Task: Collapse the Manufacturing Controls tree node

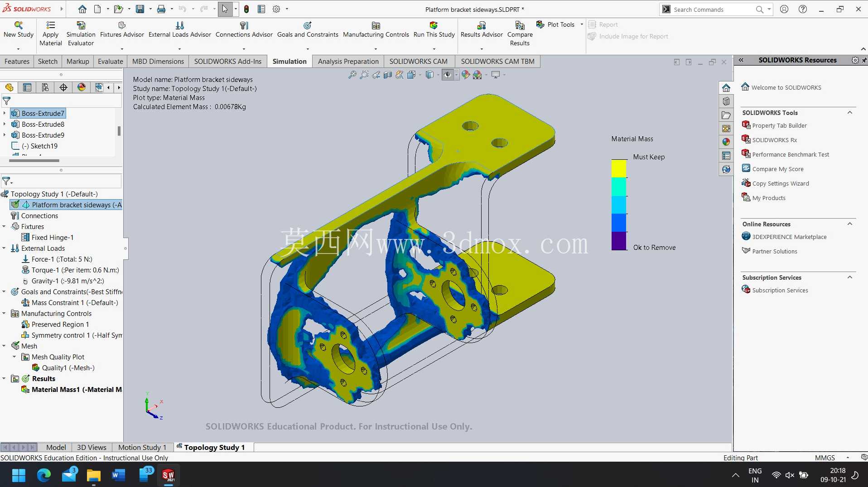Action: [x=4, y=313]
